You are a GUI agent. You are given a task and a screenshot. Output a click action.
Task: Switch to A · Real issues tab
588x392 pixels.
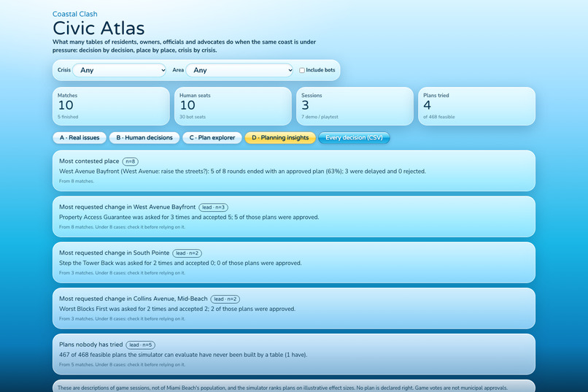pyautogui.click(x=80, y=138)
